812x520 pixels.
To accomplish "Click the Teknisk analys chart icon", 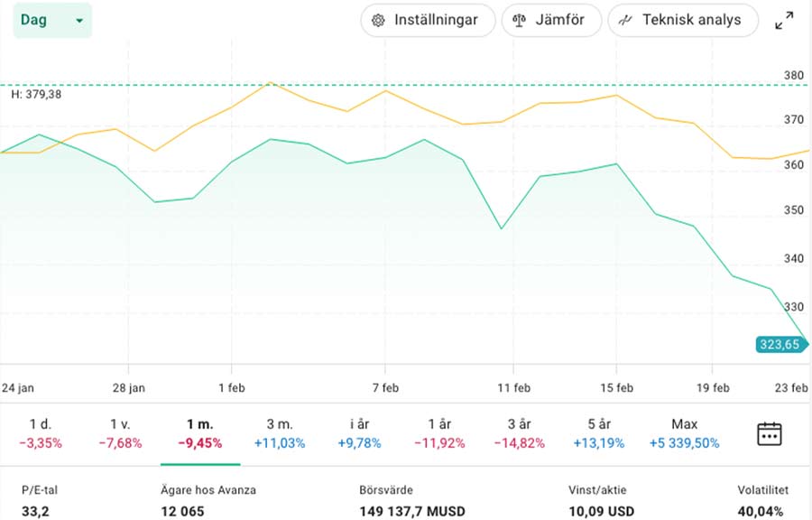I will (x=625, y=21).
